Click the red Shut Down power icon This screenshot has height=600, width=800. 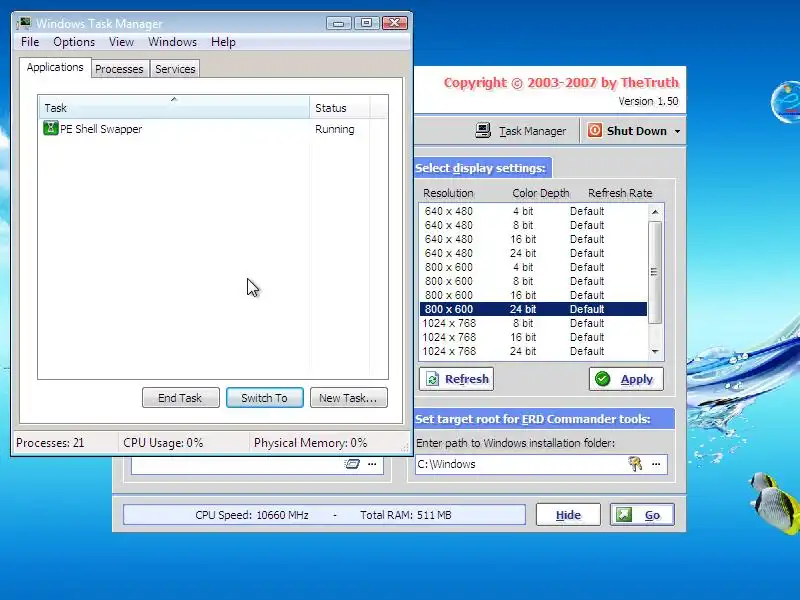594,131
